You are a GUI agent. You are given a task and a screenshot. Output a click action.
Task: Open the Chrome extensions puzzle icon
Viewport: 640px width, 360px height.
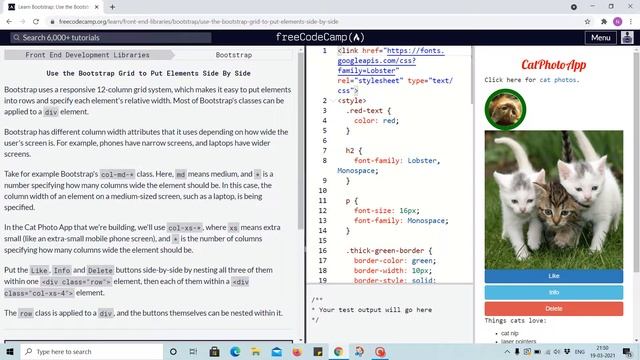click(x=604, y=22)
